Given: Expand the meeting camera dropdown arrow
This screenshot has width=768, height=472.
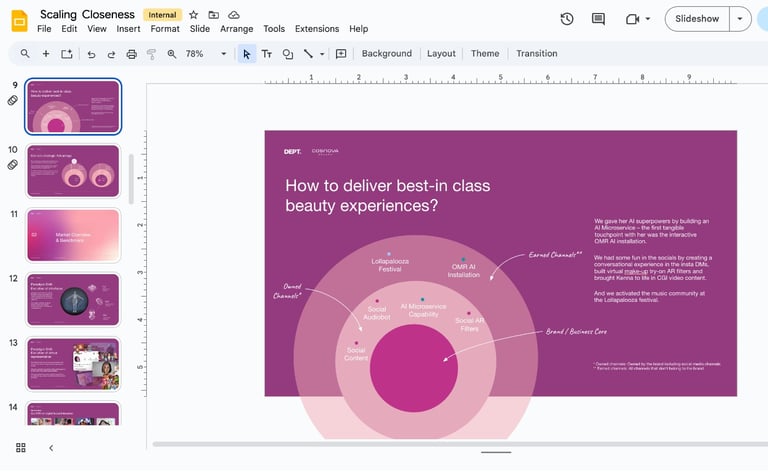Looking at the screenshot, I should click(x=648, y=19).
